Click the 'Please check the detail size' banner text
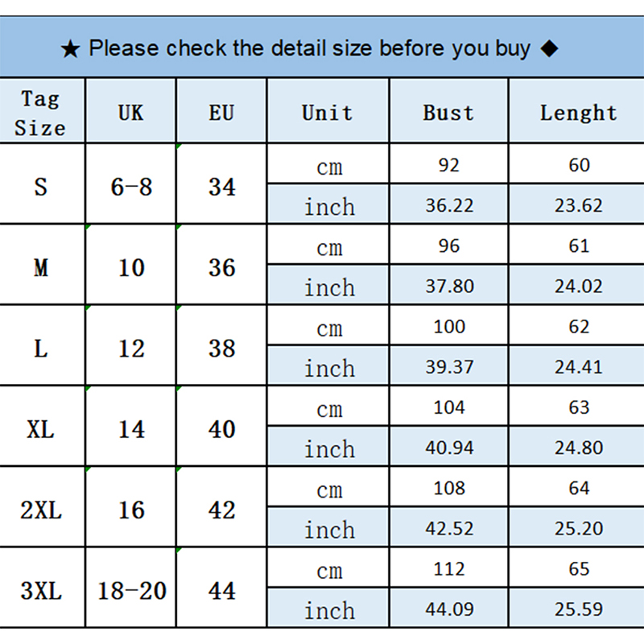 (309, 48)
